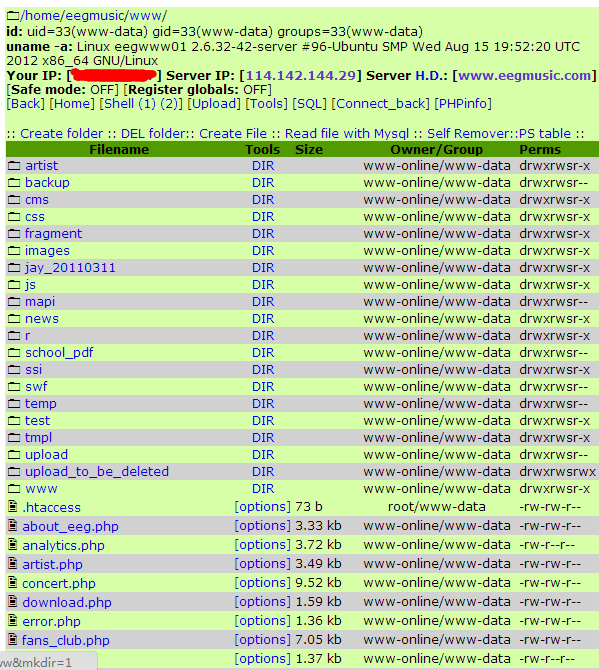Screen dimensions: 599x670
Task: Open the [options] menu for fans_club.php
Action: tap(262, 640)
